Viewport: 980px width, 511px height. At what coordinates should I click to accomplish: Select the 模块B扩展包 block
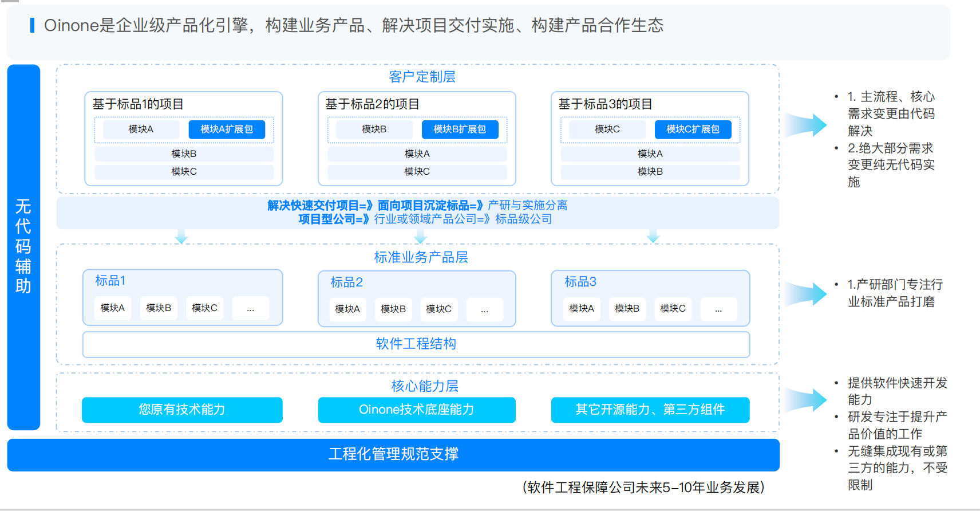tap(460, 129)
